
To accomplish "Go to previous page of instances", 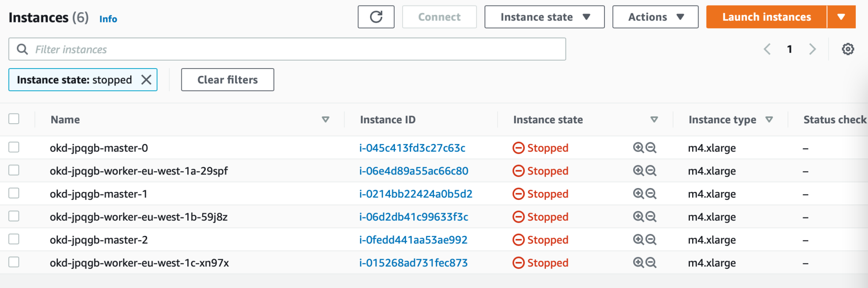I will [767, 49].
